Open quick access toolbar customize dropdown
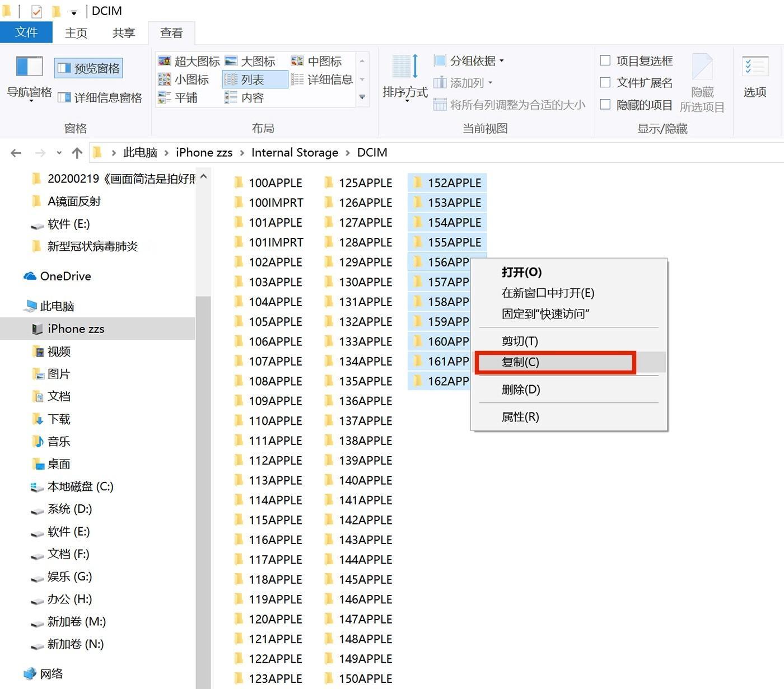The image size is (784, 689). pos(74,12)
